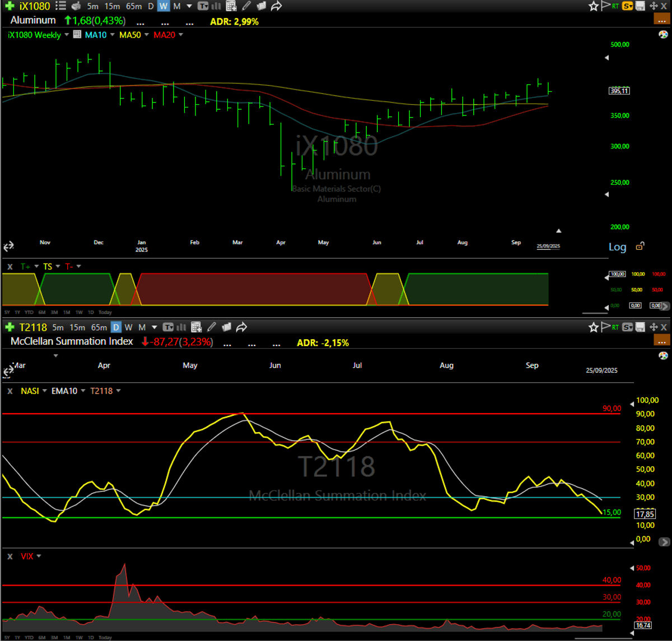
Task: Open the pencil drawing tools in Aluminum chart
Action: point(248,7)
